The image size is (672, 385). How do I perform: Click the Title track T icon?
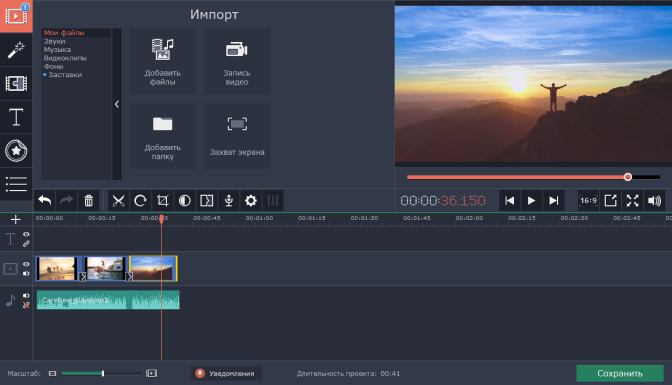[x=10, y=239]
